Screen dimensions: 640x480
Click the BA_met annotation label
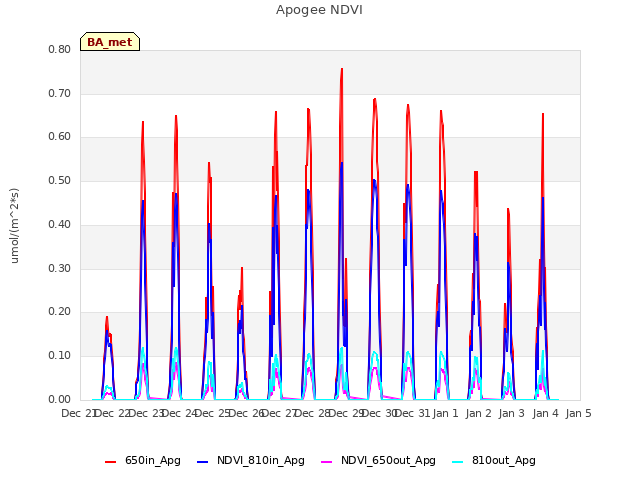pyautogui.click(x=110, y=42)
